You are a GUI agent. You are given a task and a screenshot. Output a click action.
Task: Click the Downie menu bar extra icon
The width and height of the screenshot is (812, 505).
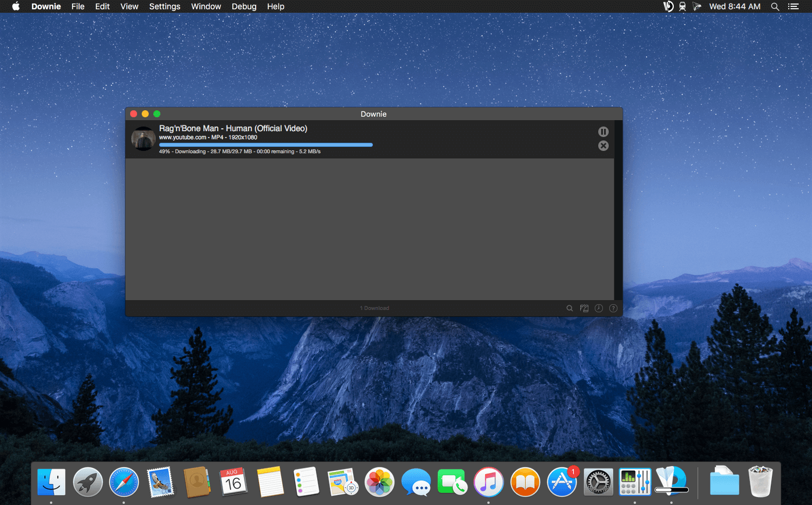tap(669, 6)
